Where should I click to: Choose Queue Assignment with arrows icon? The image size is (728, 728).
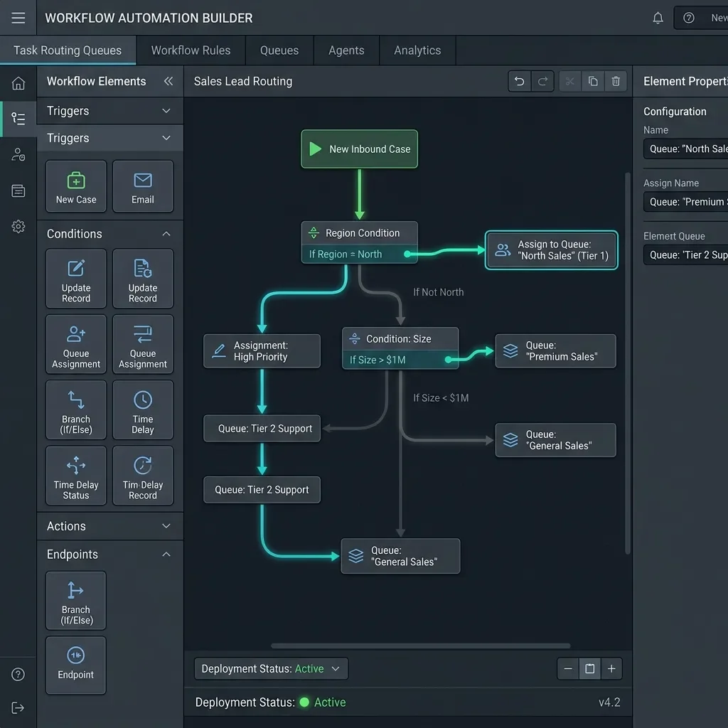[x=142, y=344]
